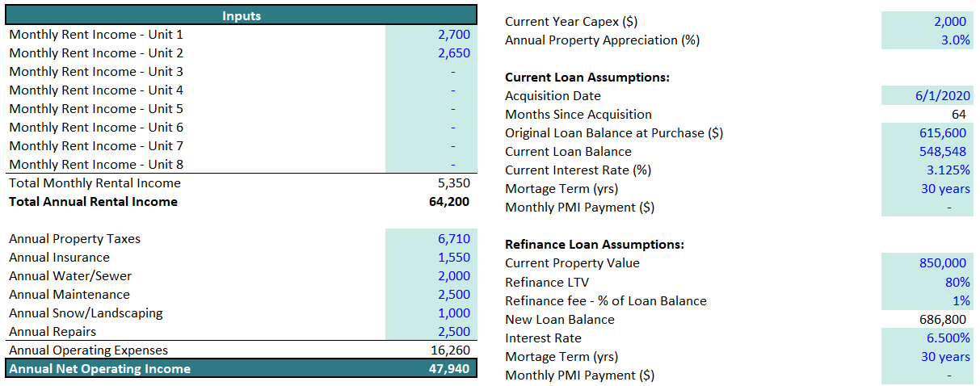Image resolution: width=980 pixels, height=386 pixels.
Task: Select the Current Loan Balance value 548,548
Action: 927,152
